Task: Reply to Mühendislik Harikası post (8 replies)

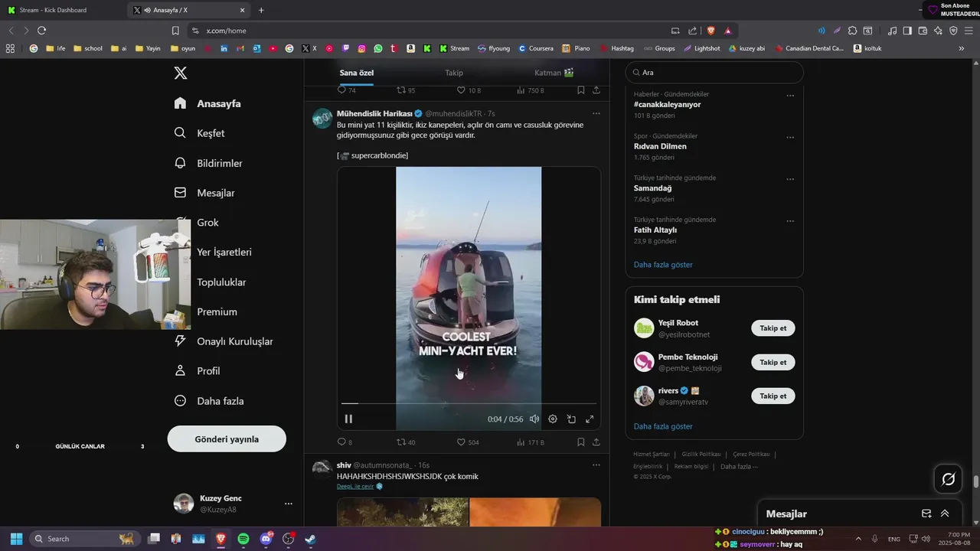Action: [345, 442]
